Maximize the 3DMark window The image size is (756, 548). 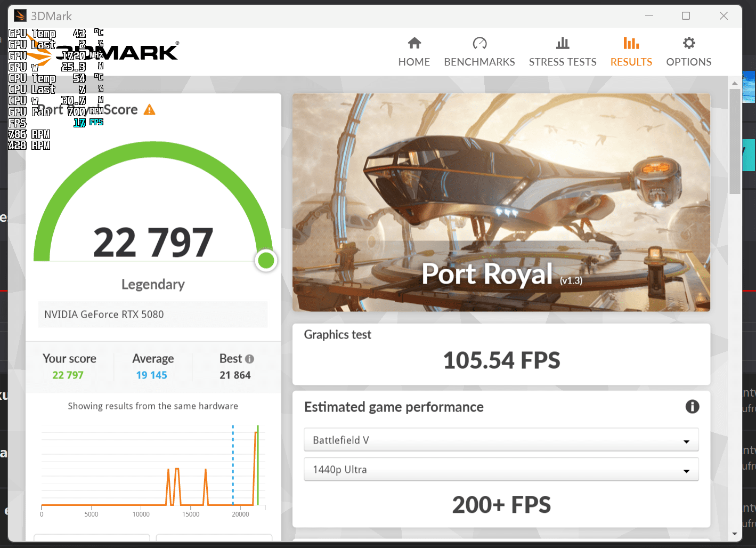pos(686,16)
